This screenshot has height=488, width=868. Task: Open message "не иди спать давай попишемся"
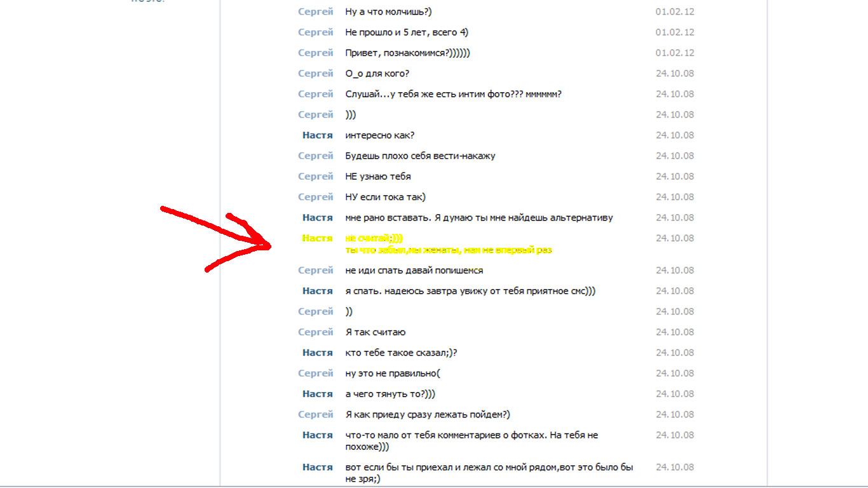pos(414,271)
